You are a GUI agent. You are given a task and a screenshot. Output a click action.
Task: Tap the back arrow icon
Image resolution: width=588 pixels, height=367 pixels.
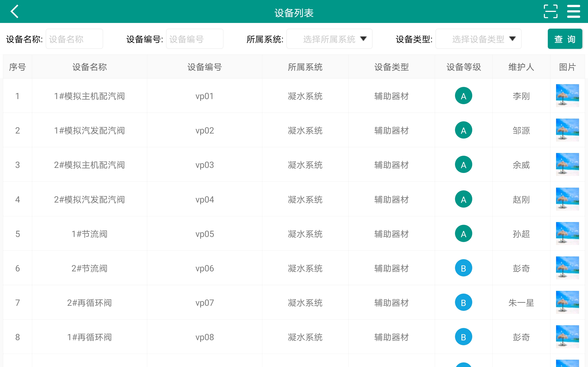pos(14,11)
